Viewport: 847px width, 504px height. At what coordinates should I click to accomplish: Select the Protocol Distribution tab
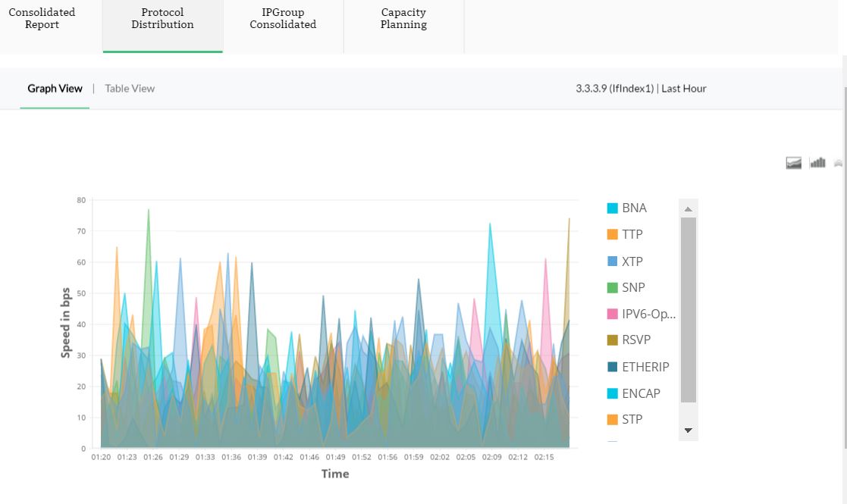point(162,19)
